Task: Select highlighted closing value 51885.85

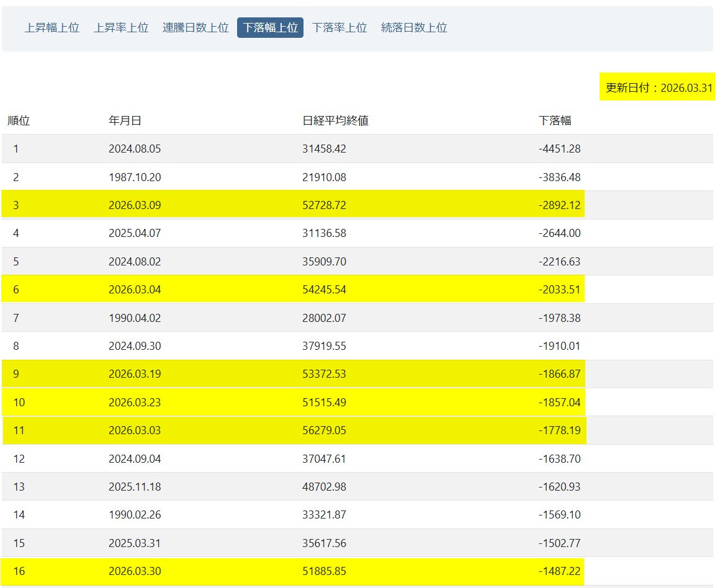Action: pyautogui.click(x=324, y=571)
